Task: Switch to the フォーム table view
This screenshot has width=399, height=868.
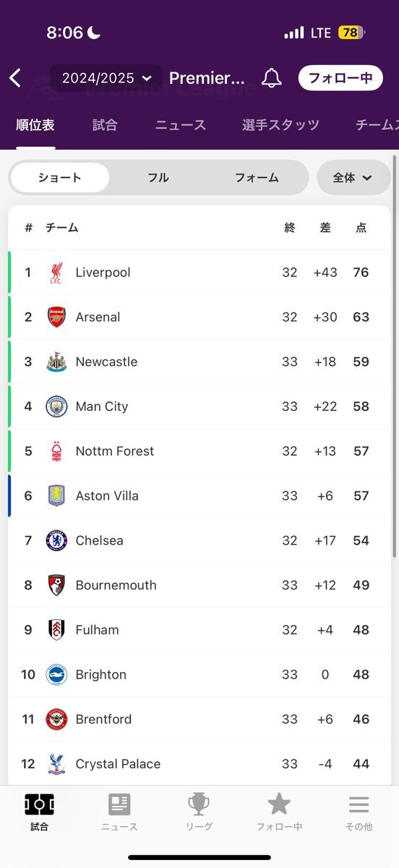Action: 257,177
